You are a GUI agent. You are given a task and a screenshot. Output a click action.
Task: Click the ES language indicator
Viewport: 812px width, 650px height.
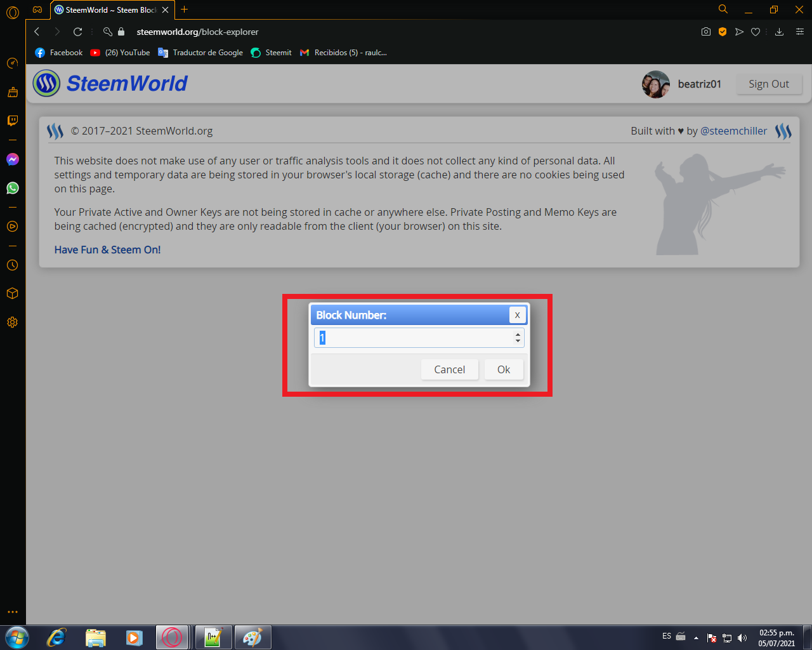667,636
